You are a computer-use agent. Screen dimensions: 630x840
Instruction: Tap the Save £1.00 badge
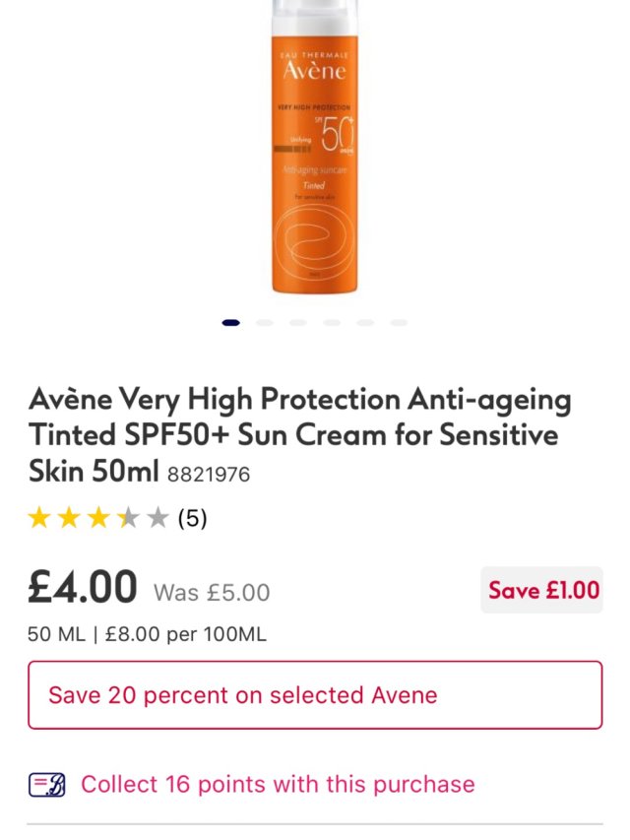click(x=541, y=590)
